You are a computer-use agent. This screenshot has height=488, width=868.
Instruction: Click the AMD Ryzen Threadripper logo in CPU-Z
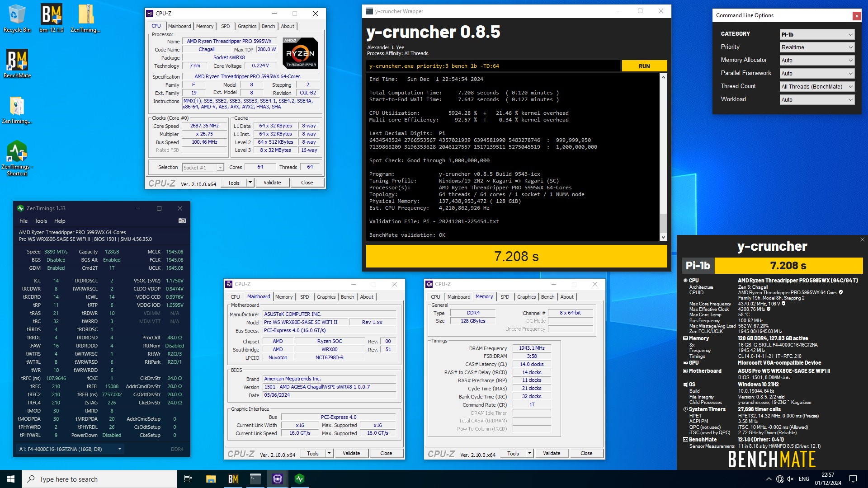coord(301,53)
